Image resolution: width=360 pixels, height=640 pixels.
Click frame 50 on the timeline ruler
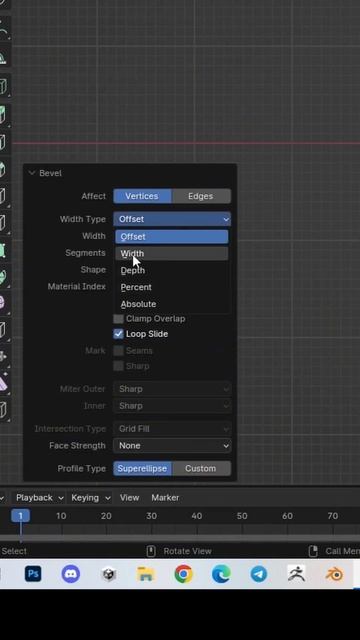242,516
